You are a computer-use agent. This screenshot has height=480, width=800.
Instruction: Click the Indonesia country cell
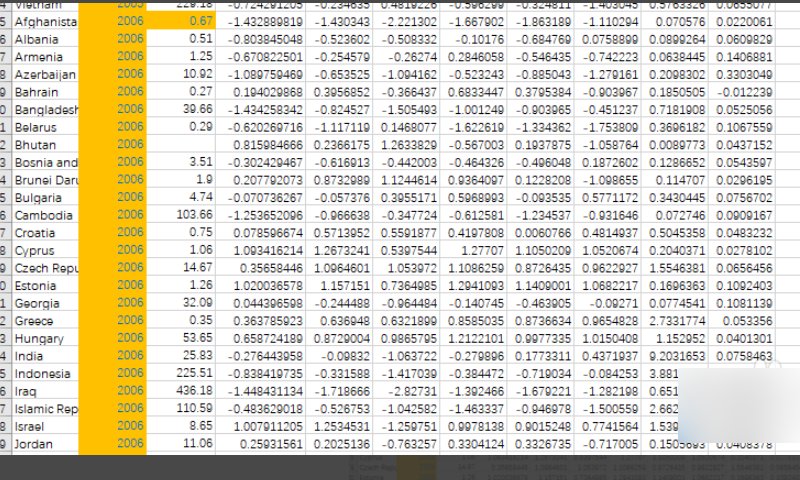click(43, 373)
